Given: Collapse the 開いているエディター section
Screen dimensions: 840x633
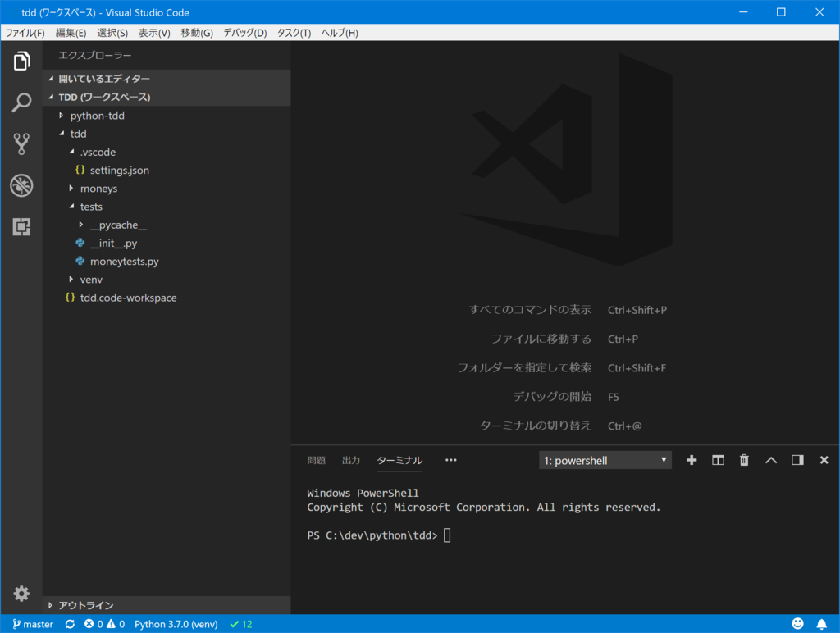Looking at the screenshot, I should 166,79.
